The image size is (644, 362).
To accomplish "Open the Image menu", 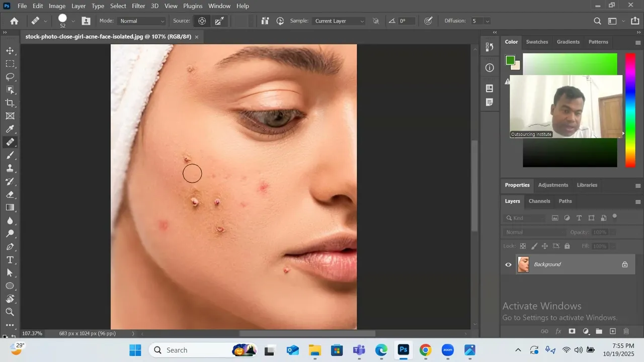I will [57, 6].
